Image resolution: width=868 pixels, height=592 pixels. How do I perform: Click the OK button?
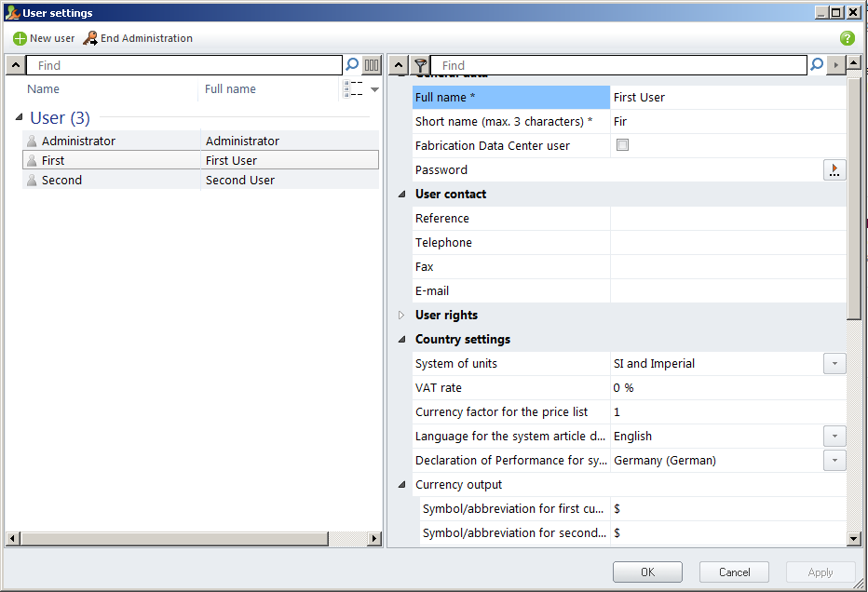coord(647,572)
